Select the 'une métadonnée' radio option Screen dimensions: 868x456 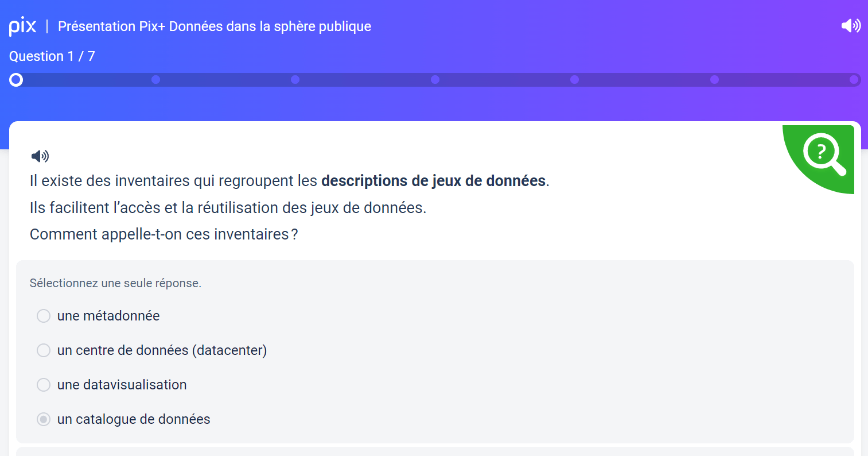44,316
